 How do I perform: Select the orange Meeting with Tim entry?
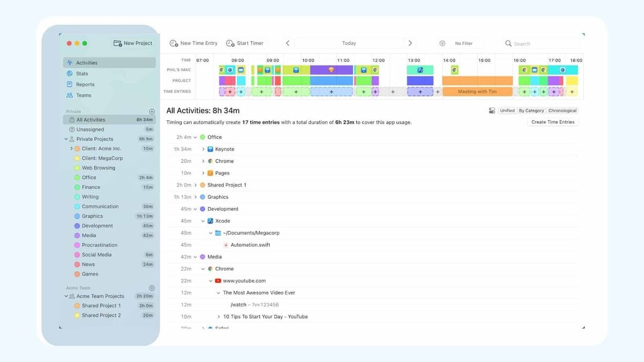pyautogui.click(x=477, y=92)
